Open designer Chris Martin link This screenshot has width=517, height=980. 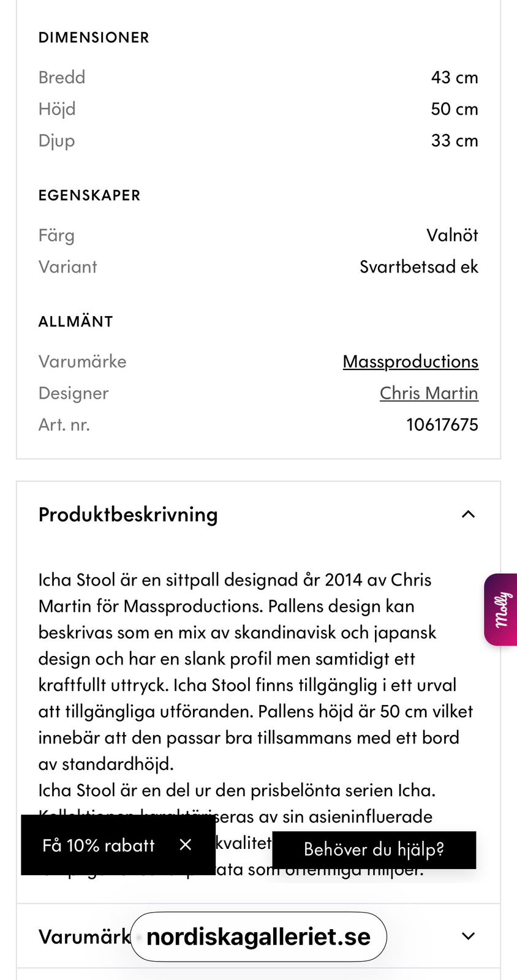coord(428,393)
